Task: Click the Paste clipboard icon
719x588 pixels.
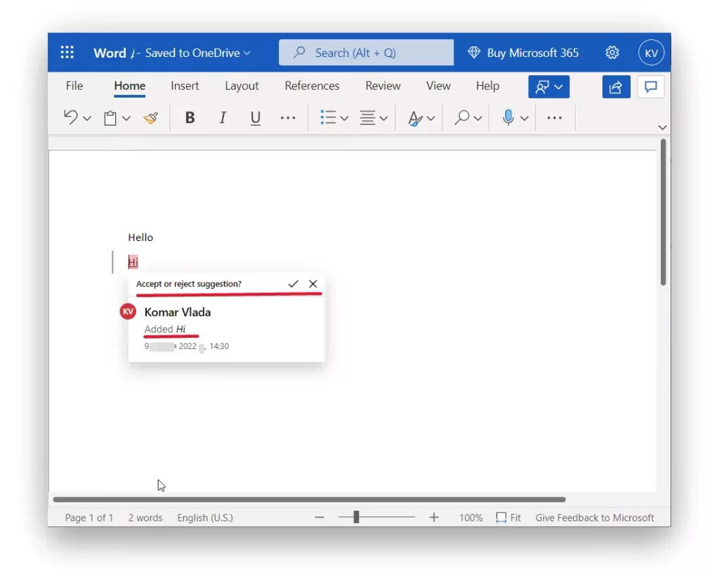Action: [x=110, y=118]
